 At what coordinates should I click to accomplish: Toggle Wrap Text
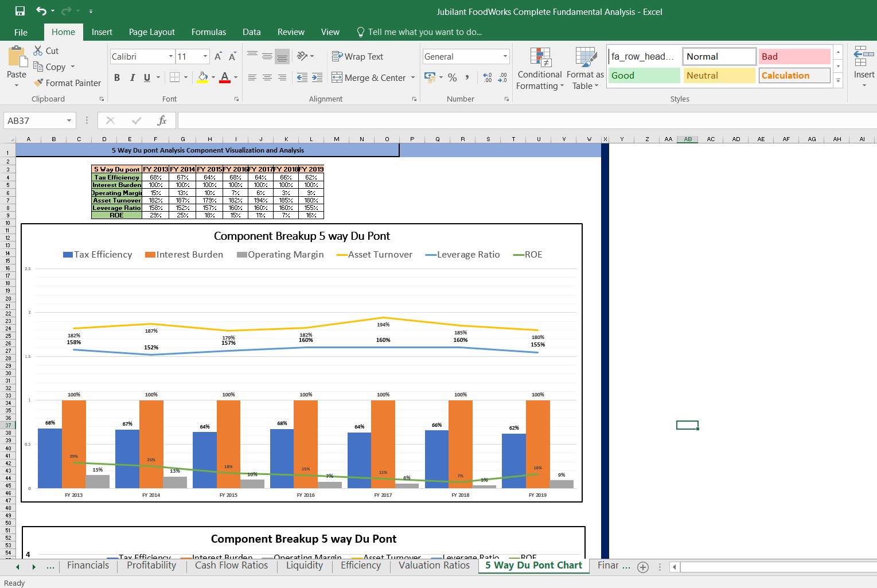pos(357,56)
